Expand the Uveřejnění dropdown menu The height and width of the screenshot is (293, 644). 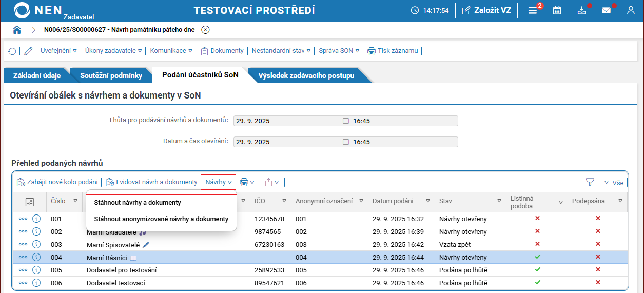pos(58,51)
